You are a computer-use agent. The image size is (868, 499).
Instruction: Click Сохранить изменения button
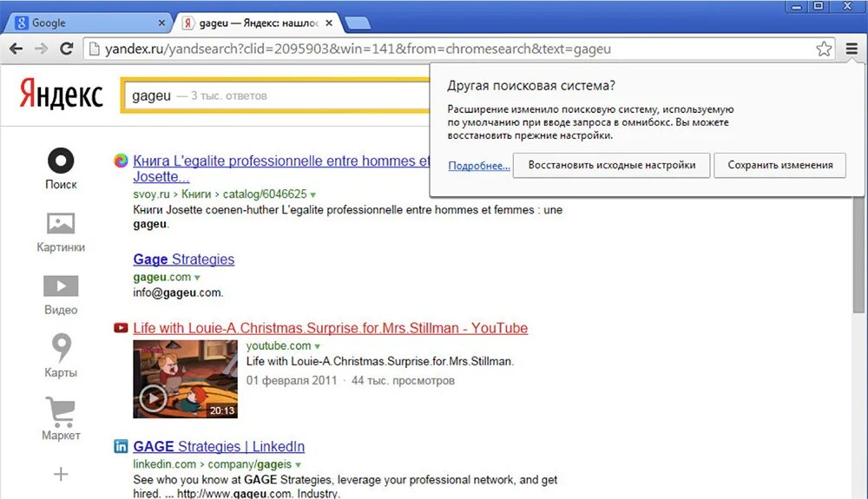click(780, 166)
